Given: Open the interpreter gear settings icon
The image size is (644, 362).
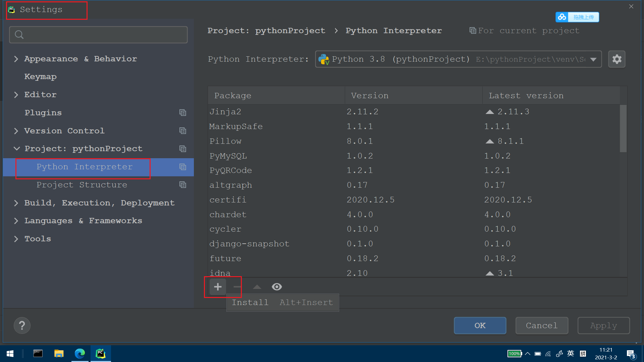Looking at the screenshot, I should [617, 59].
